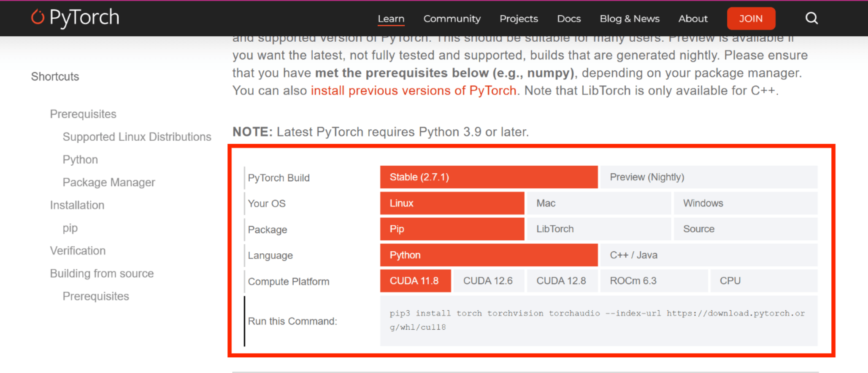868x373 pixels.
Task: Pick CPU compute platform
Action: pos(764,281)
